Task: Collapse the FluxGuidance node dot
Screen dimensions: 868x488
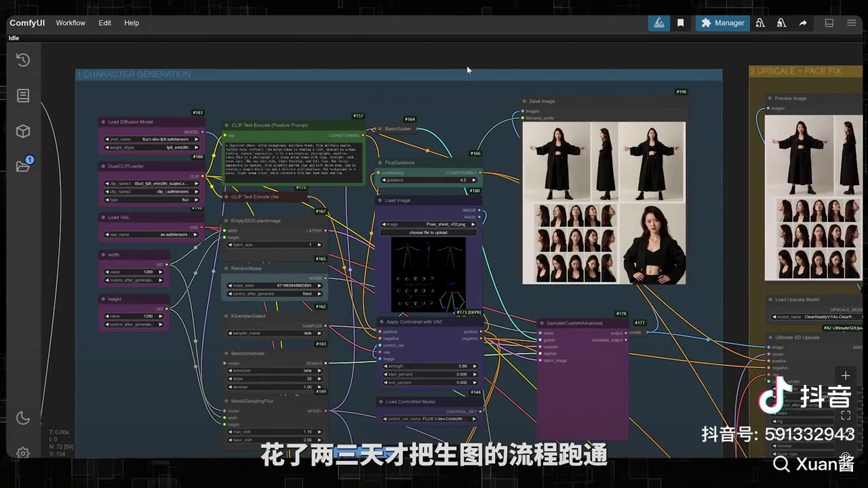Action: tap(380, 163)
